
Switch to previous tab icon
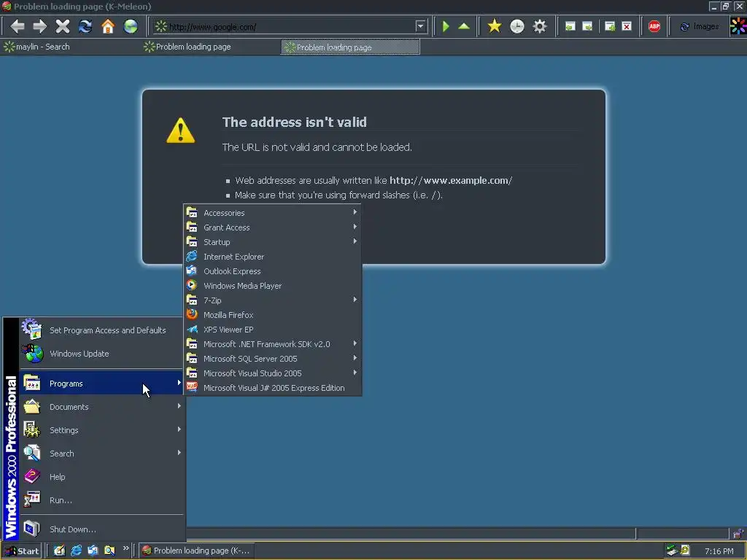coord(570,26)
